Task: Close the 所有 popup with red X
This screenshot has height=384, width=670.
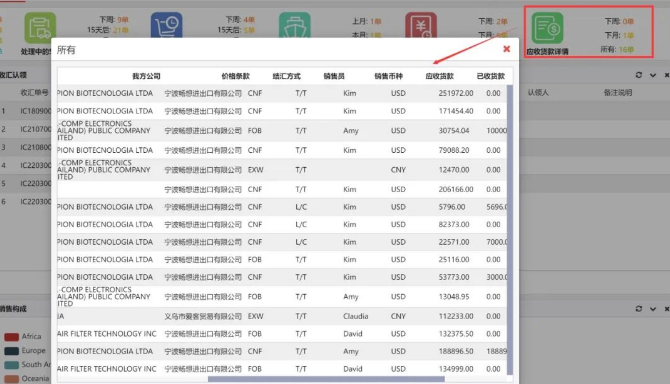Action: tap(506, 49)
